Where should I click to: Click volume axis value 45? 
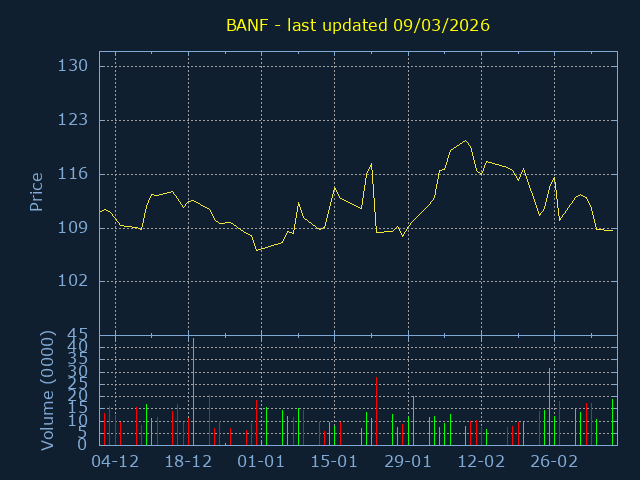(x=77, y=336)
